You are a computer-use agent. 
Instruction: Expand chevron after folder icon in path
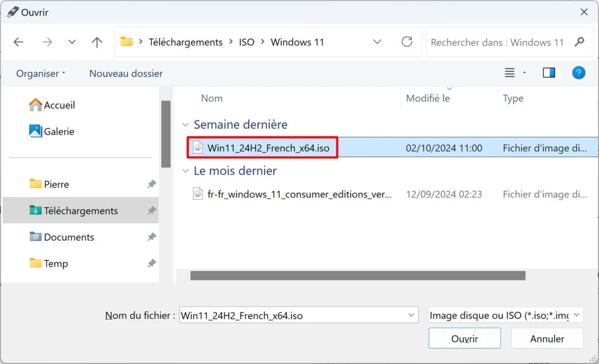(x=140, y=41)
